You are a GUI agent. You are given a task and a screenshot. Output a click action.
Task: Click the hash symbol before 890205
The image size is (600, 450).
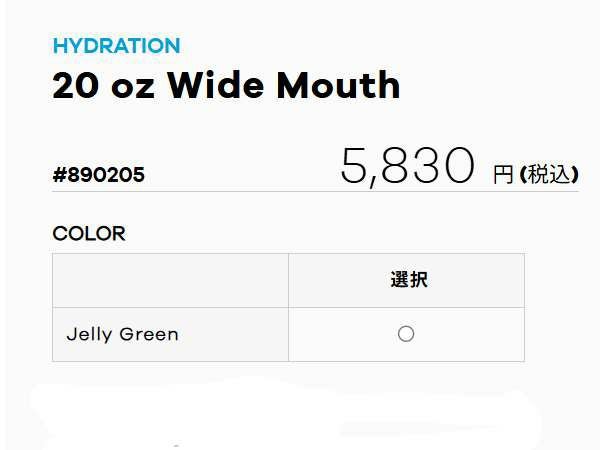coord(59,175)
